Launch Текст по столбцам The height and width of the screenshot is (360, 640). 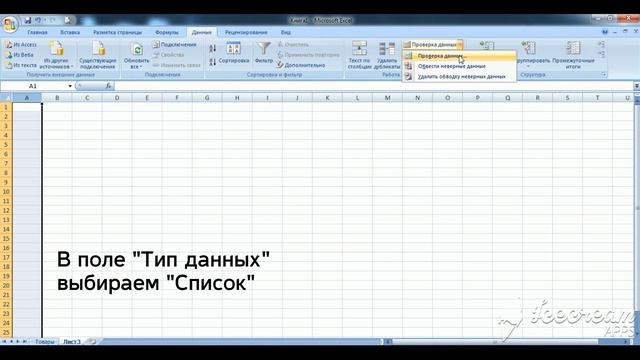click(x=360, y=55)
